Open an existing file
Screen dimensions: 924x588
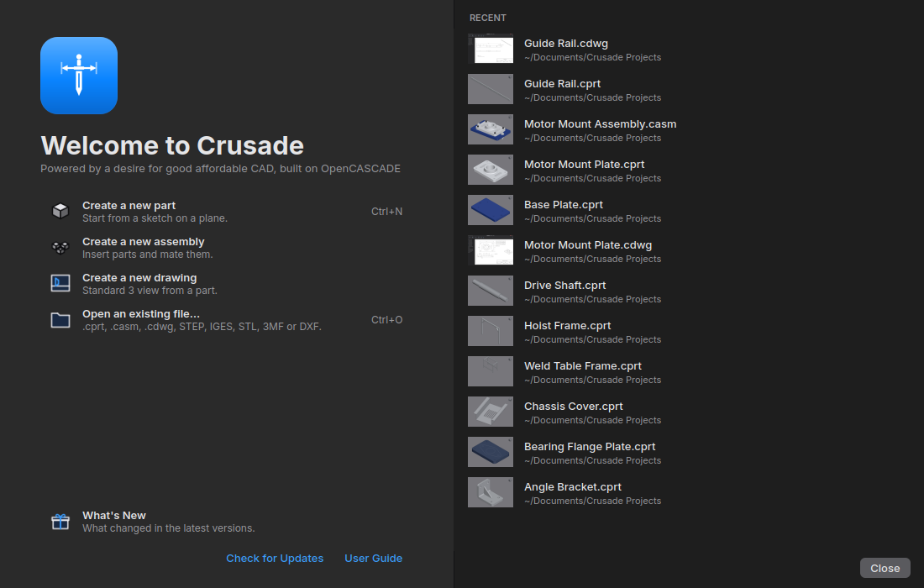pos(227,320)
